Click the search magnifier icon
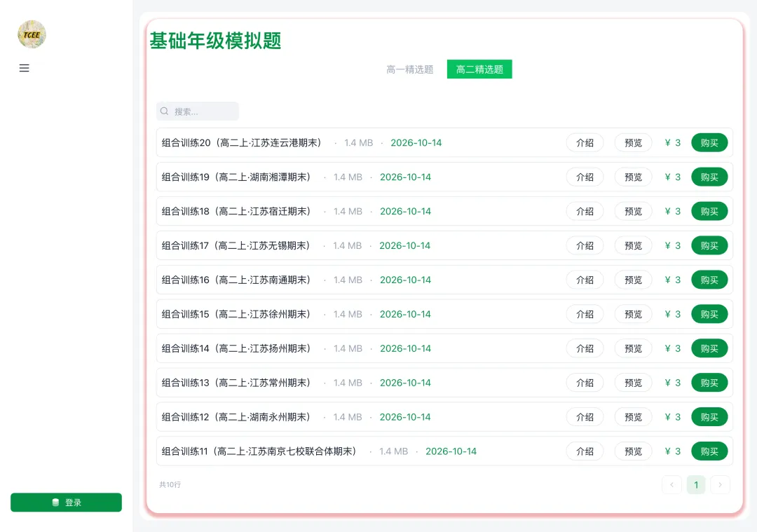This screenshot has width=757, height=532. click(165, 111)
